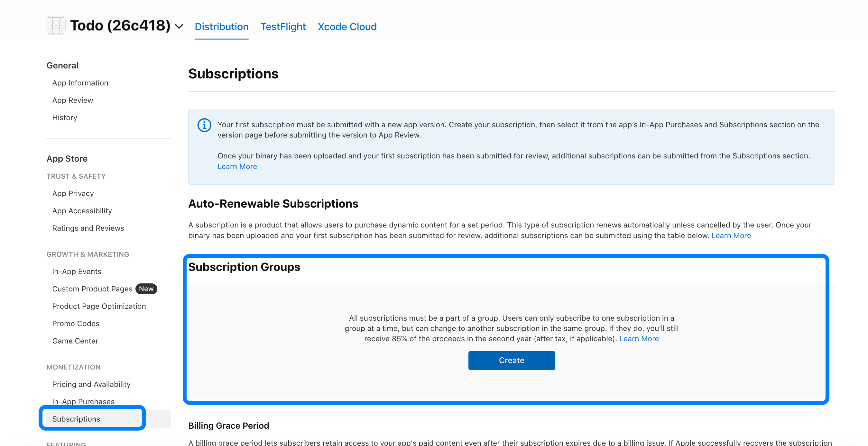Viewport: 868px width, 446px height.
Task: Open Learn More link under Auto-Renewable Subscriptions
Action: 731,235
